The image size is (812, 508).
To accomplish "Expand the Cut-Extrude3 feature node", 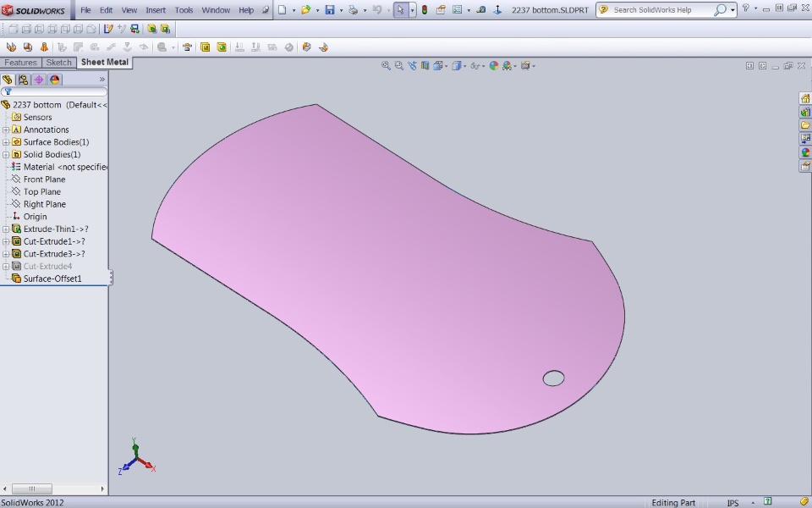I will 6,254.
